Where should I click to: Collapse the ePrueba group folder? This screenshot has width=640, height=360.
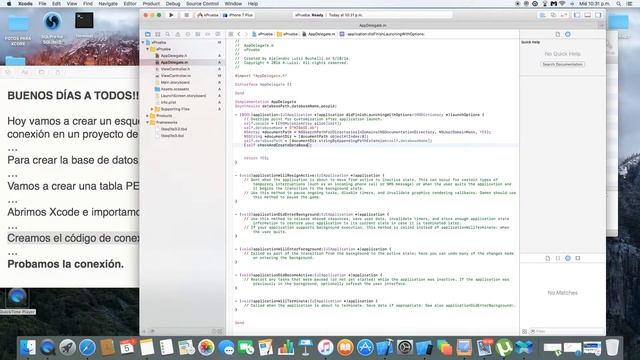(148, 49)
